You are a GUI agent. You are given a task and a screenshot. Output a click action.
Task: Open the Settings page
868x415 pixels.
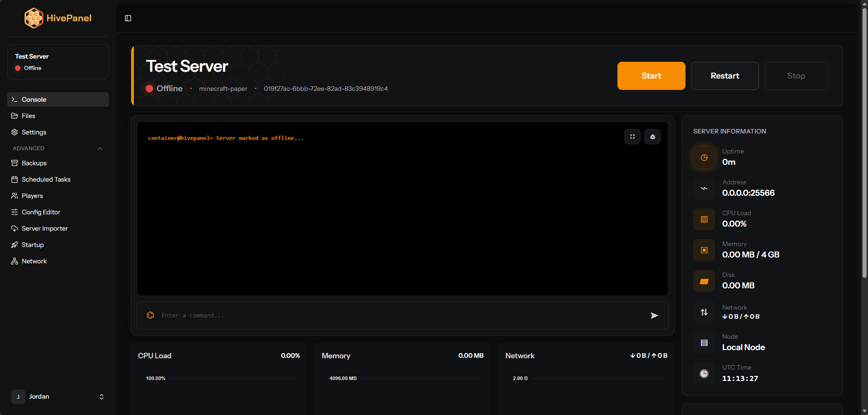[x=58, y=132]
